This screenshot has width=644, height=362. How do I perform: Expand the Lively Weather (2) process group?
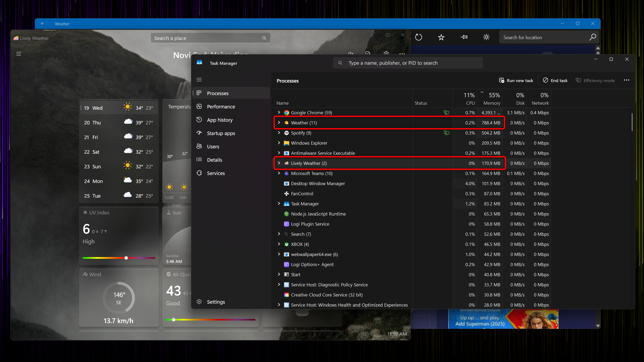pos(279,163)
